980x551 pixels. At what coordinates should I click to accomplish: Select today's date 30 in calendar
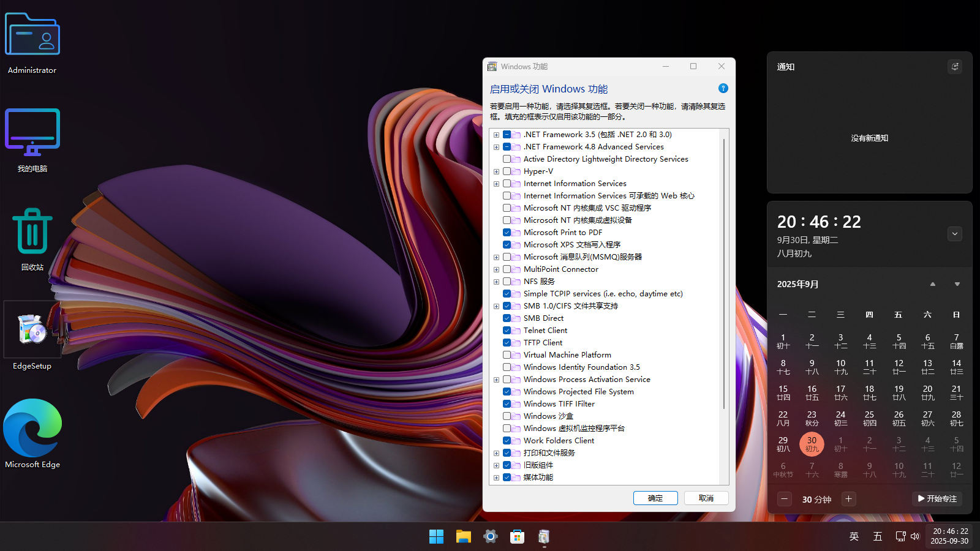(x=812, y=444)
